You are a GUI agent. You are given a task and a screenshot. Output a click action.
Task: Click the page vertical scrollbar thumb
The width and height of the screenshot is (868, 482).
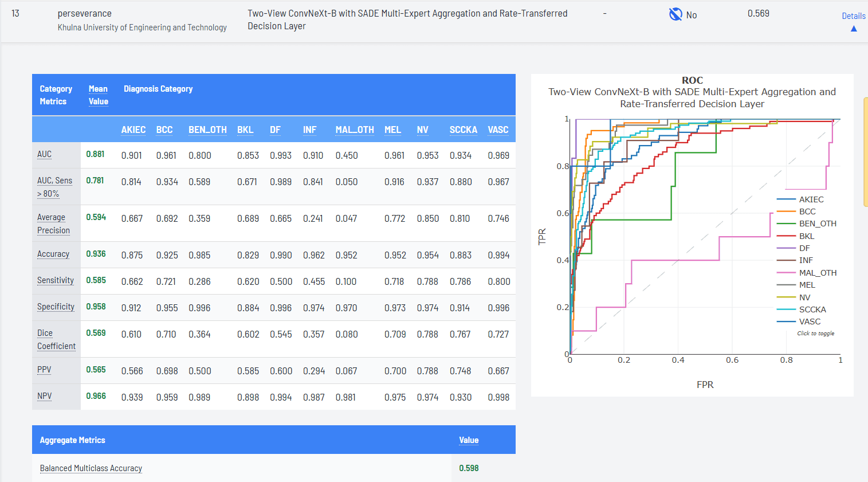(x=865, y=152)
